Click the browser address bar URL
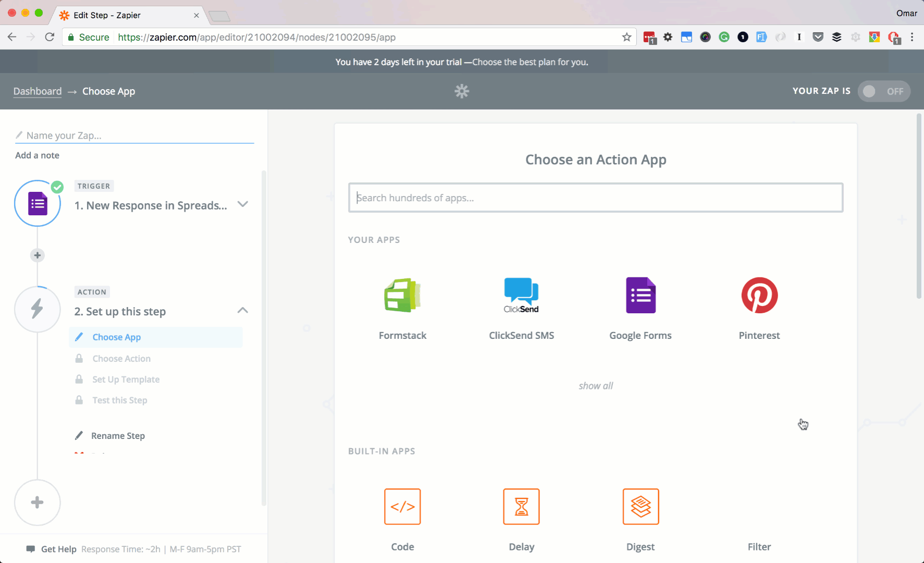The image size is (924, 563). coord(256,37)
